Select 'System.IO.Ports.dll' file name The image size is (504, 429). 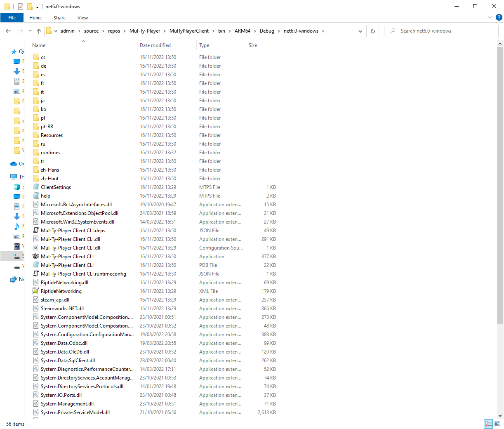tap(61, 395)
